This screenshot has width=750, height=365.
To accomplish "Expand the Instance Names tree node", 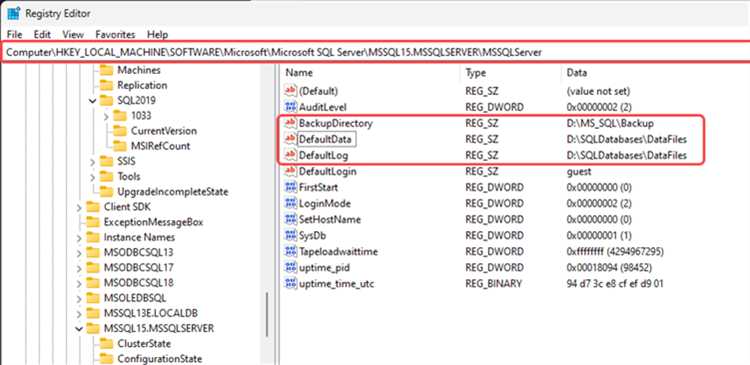I will 79,238.
